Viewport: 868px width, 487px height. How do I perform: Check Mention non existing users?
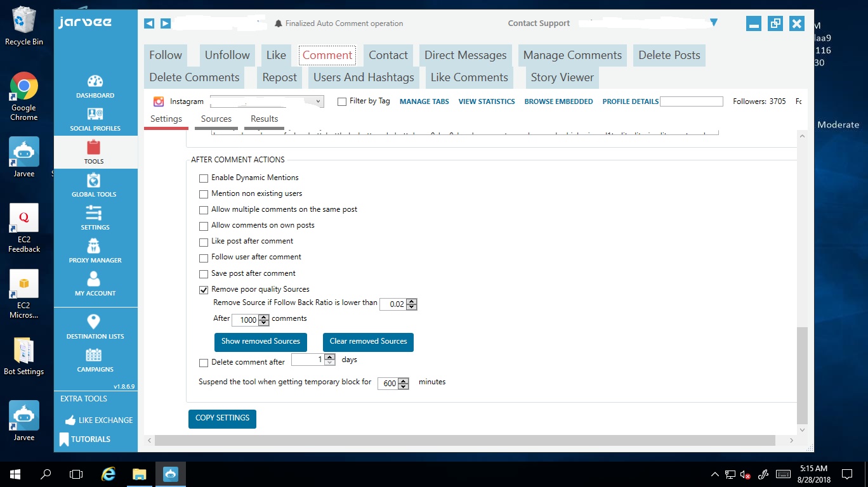(204, 194)
